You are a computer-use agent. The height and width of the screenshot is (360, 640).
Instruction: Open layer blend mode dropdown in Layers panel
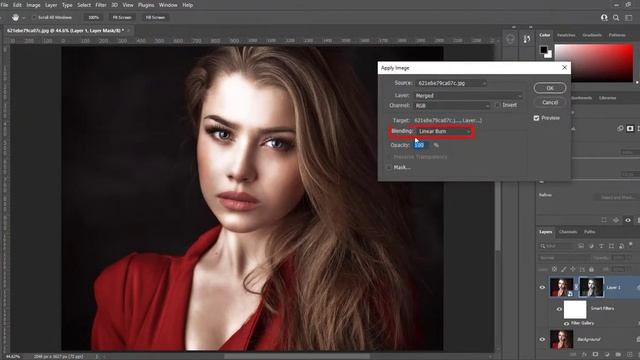564,258
